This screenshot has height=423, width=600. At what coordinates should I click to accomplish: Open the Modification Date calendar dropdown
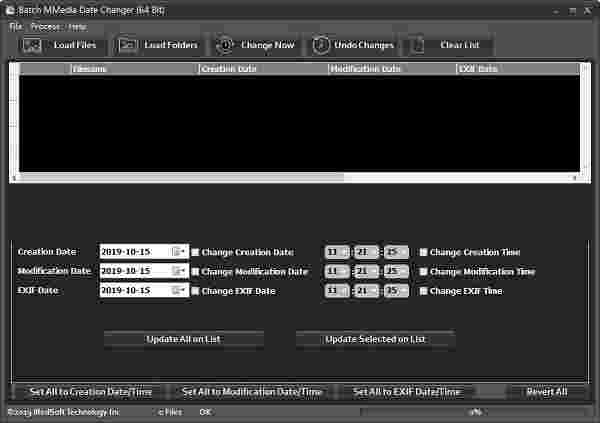click(x=178, y=271)
